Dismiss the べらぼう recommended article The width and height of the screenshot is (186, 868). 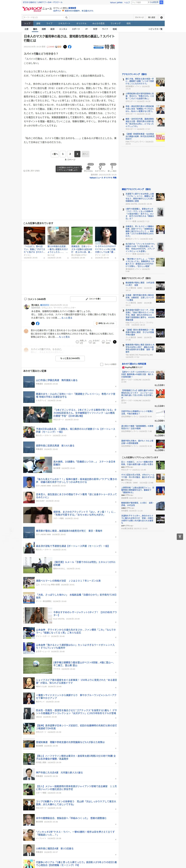pyautogui.click(x=44, y=258)
